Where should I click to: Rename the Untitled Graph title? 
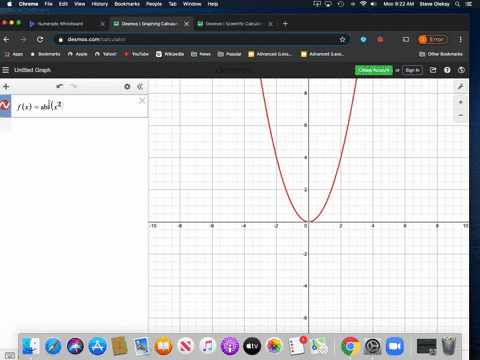[x=32, y=70]
